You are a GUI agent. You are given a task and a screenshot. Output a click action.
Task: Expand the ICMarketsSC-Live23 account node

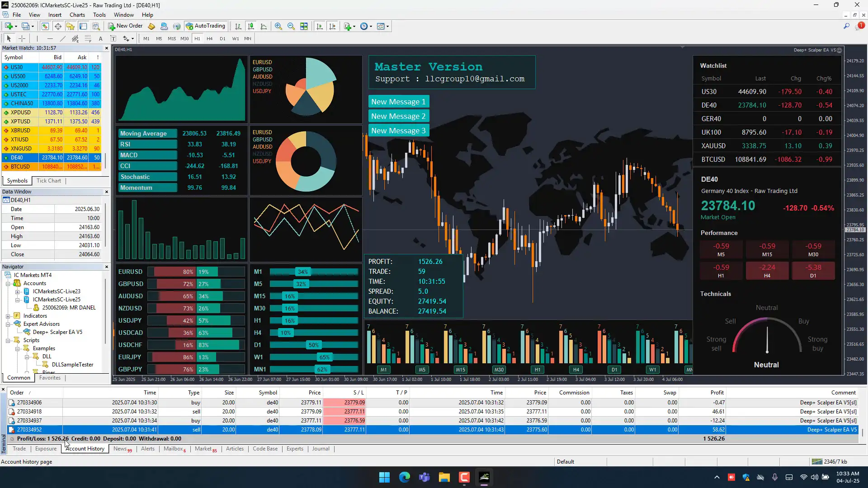(x=17, y=291)
